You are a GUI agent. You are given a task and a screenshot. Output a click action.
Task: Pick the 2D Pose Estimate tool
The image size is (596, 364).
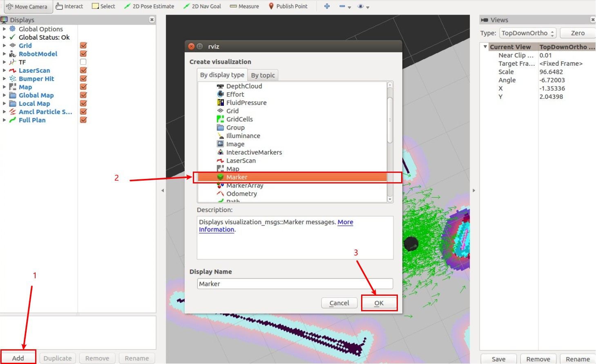[x=149, y=6]
